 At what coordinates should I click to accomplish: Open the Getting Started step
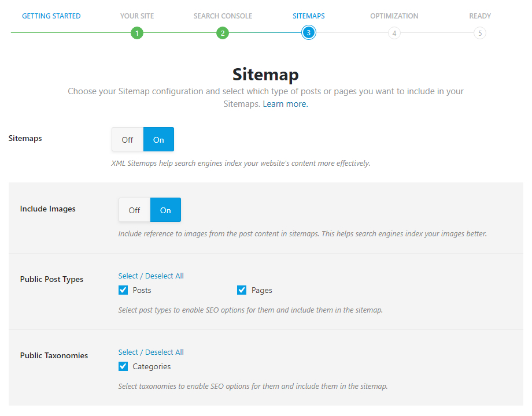pos(51,16)
